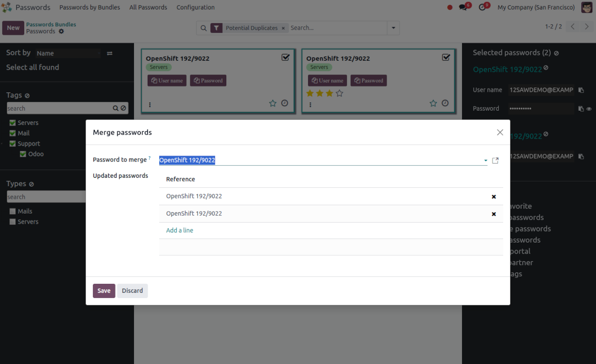This screenshot has width=596, height=364.
Task: Clear the Tags search field icon
Action: [123, 108]
